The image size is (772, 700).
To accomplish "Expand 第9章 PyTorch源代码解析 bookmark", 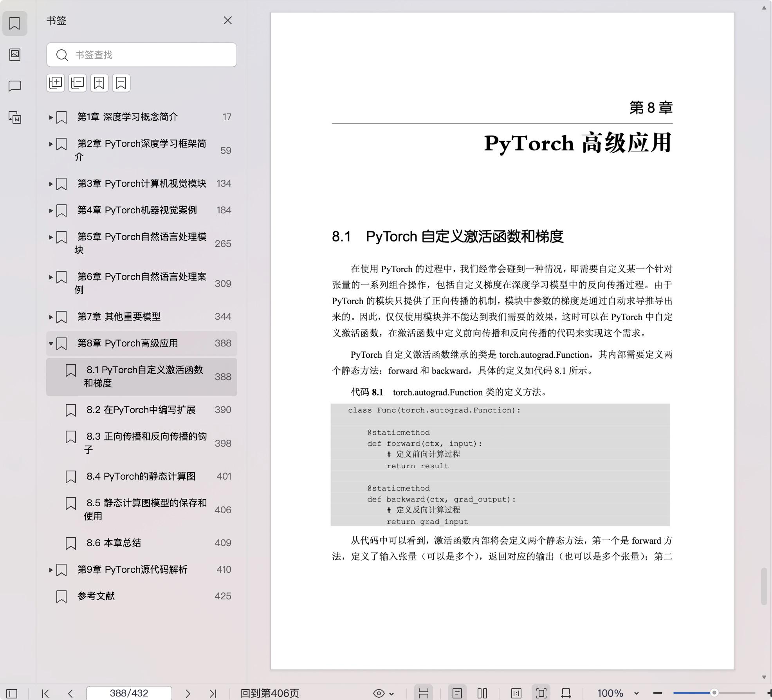I will 51,570.
